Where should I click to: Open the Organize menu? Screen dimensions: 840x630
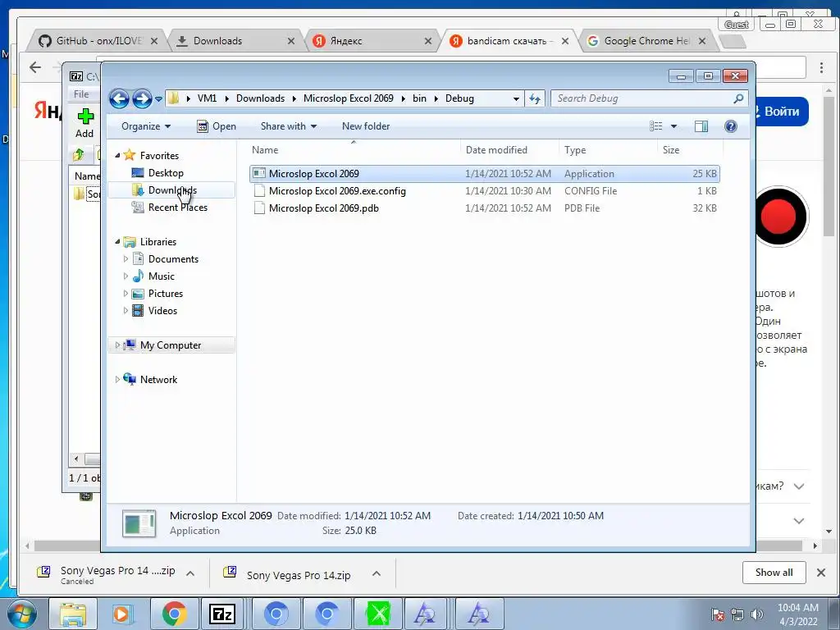coord(146,126)
